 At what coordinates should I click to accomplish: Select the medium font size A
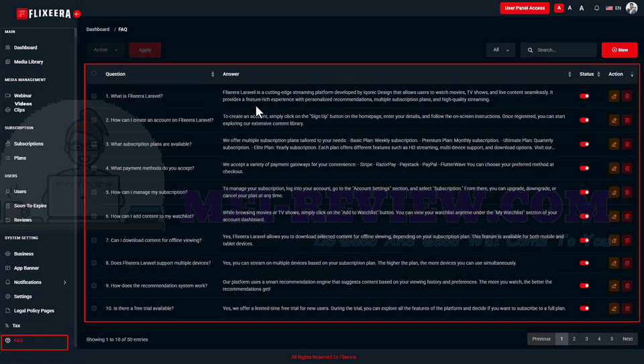(570, 8)
